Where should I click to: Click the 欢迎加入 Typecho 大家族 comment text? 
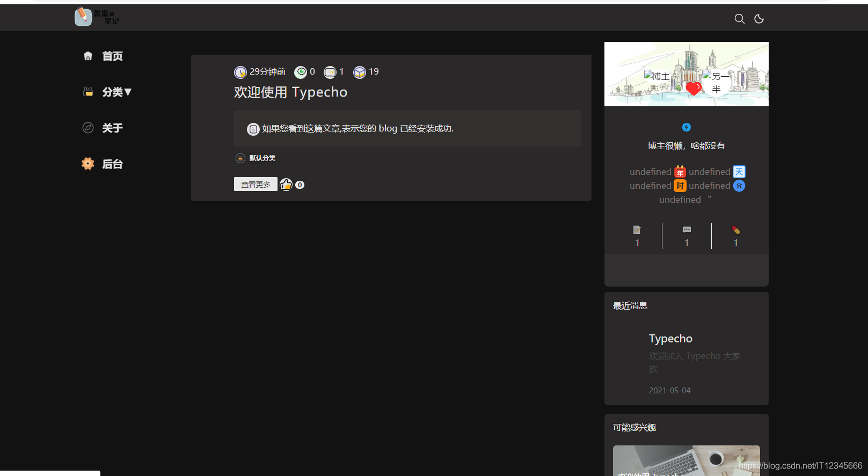695,363
